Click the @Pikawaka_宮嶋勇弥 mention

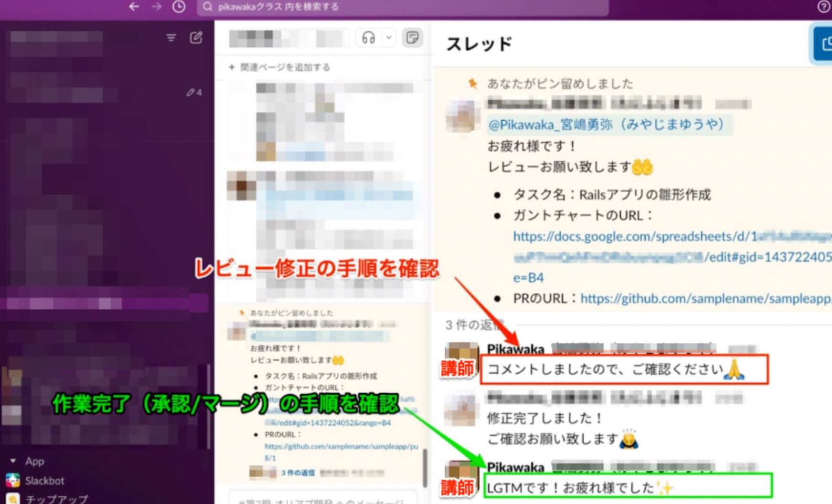click(x=609, y=125)
